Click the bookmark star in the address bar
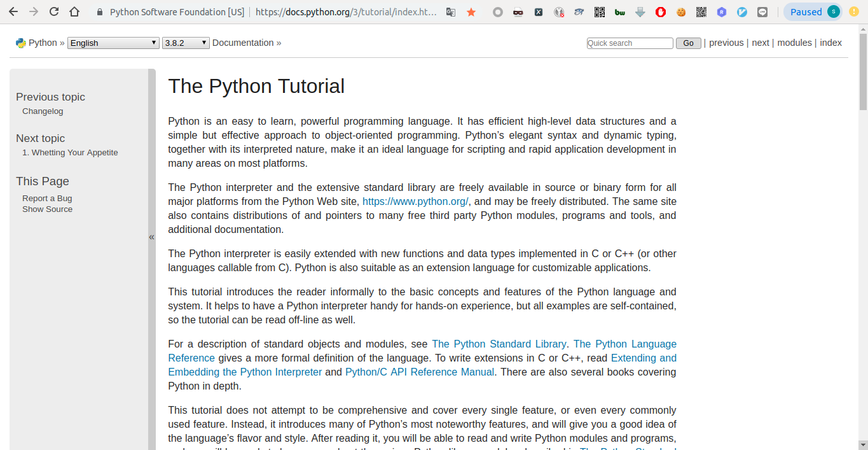This screenshot has width=868, height=450. tap(471, 11)
